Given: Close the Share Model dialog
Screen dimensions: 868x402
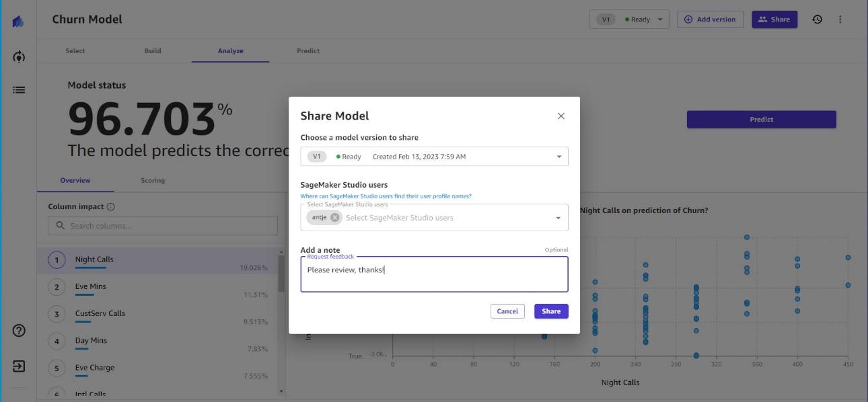Looking at the screenshot, I should (x=561, y=116).
